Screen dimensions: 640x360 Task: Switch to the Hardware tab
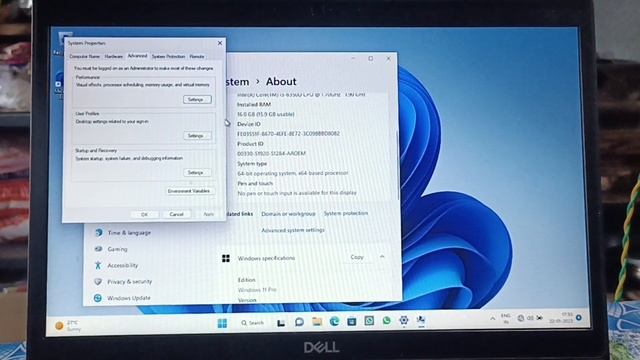coord(113,56)
